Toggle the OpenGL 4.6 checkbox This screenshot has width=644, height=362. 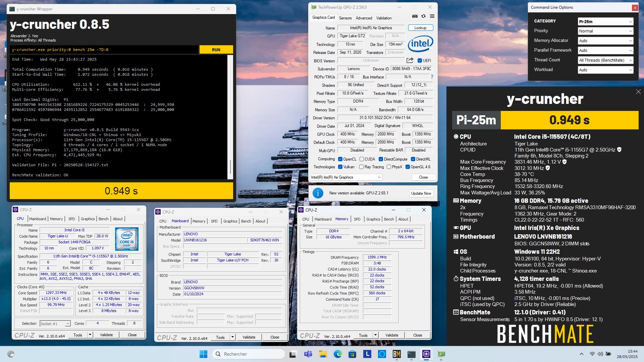[x=408, y=167]
